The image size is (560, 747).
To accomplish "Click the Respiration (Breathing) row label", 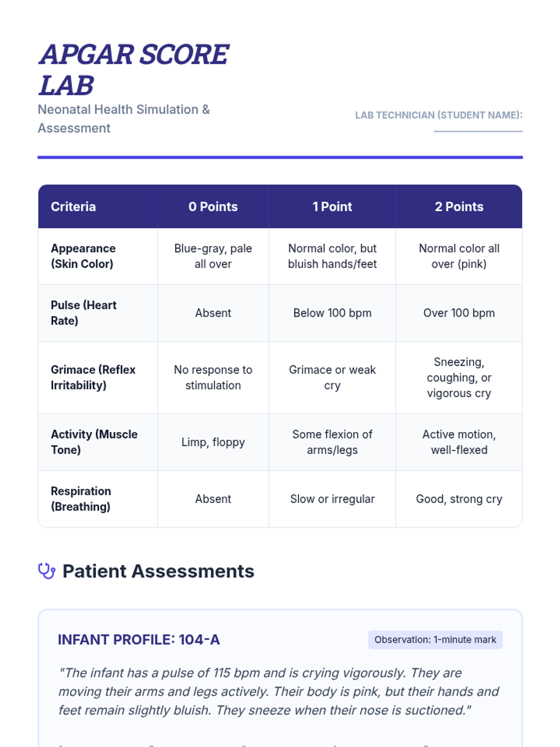I will tap(81, 499).
